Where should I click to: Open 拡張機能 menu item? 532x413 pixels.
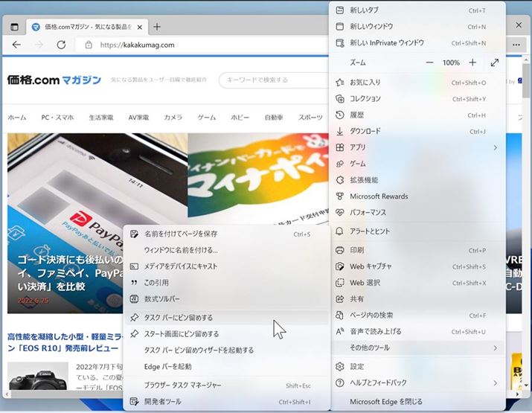(417, 180)
